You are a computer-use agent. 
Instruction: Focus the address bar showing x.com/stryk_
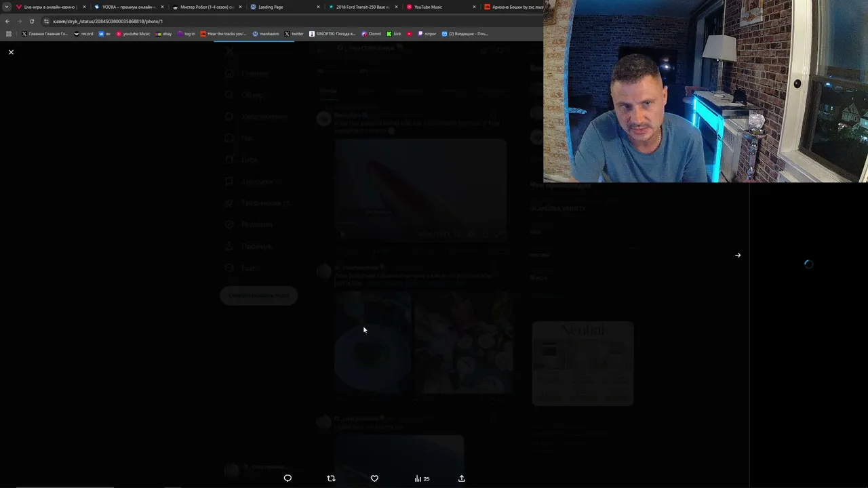(x=292, y=21)
